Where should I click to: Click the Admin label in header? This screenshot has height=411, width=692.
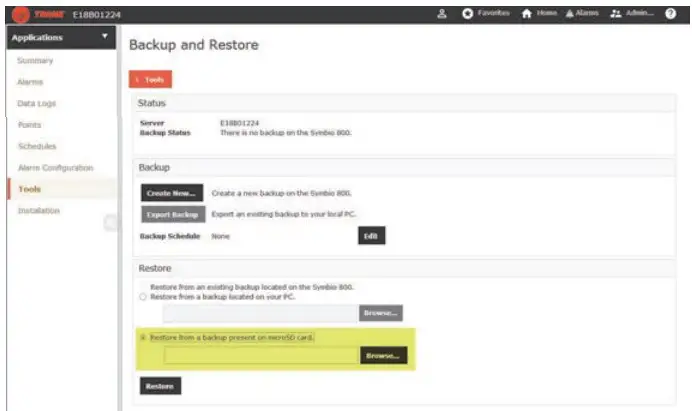coord(640,13)
